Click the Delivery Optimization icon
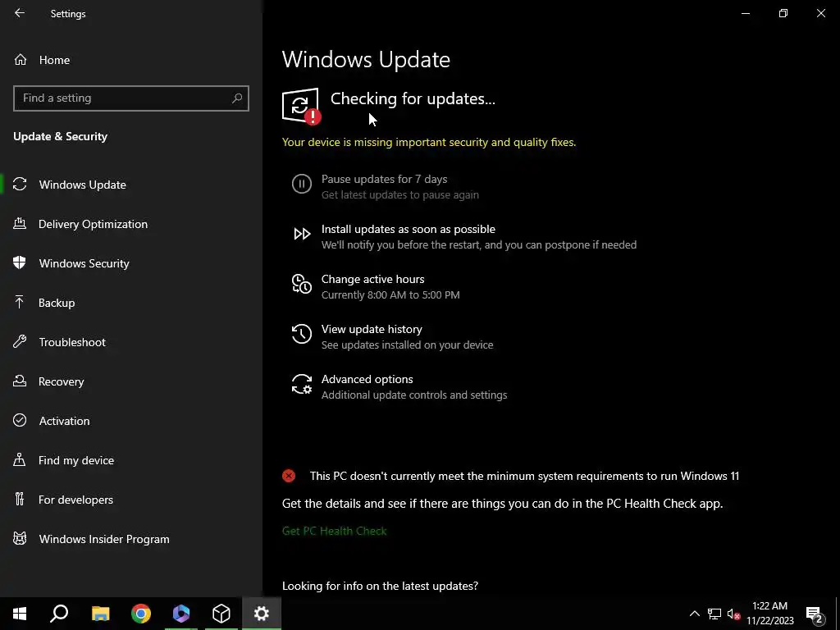Image resolution: width=840 pixels, height=630 pixels. click(20, 223)
